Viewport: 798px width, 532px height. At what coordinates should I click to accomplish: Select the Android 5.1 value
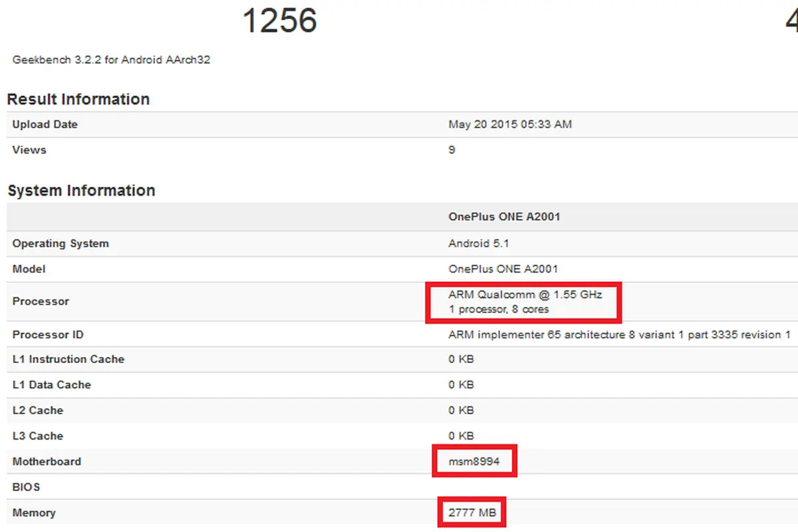(479, 243)
